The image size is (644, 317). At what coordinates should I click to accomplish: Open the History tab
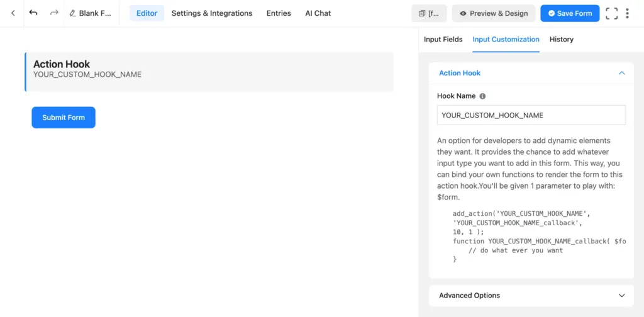[562, 40]
